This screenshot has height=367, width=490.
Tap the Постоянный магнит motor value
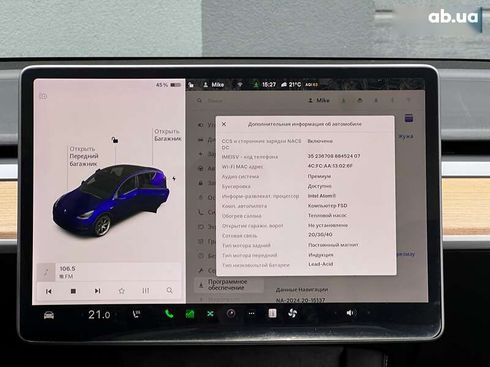[x=333, y=245]
